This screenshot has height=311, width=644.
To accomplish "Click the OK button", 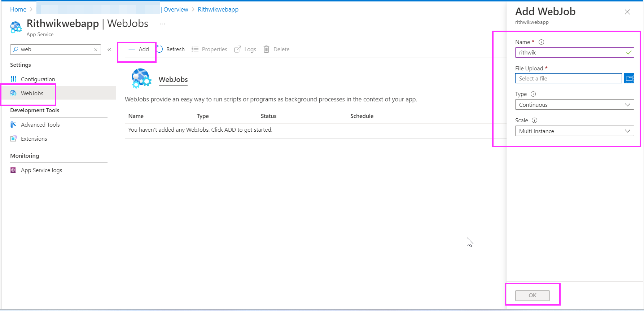I will tap(533, 295).
